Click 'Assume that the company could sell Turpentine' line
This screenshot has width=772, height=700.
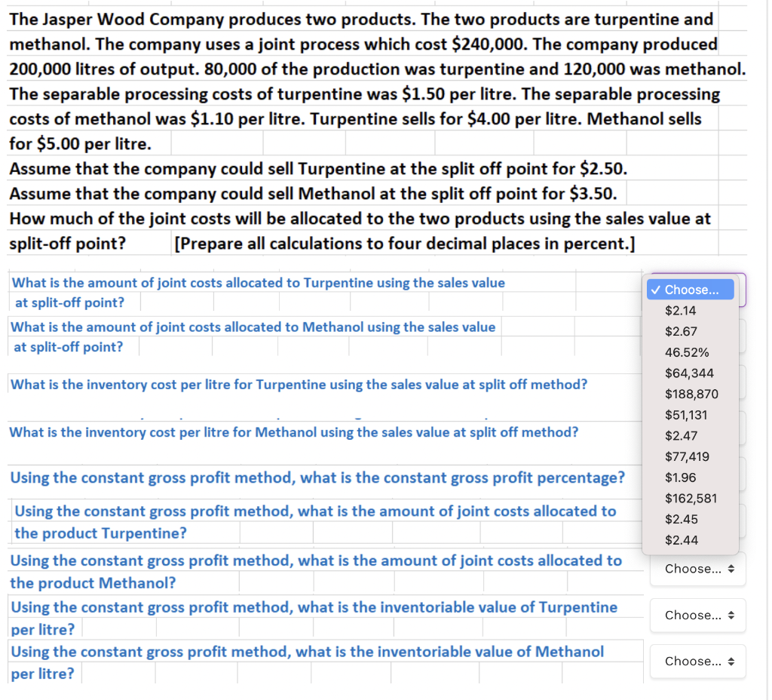(320, 170)
